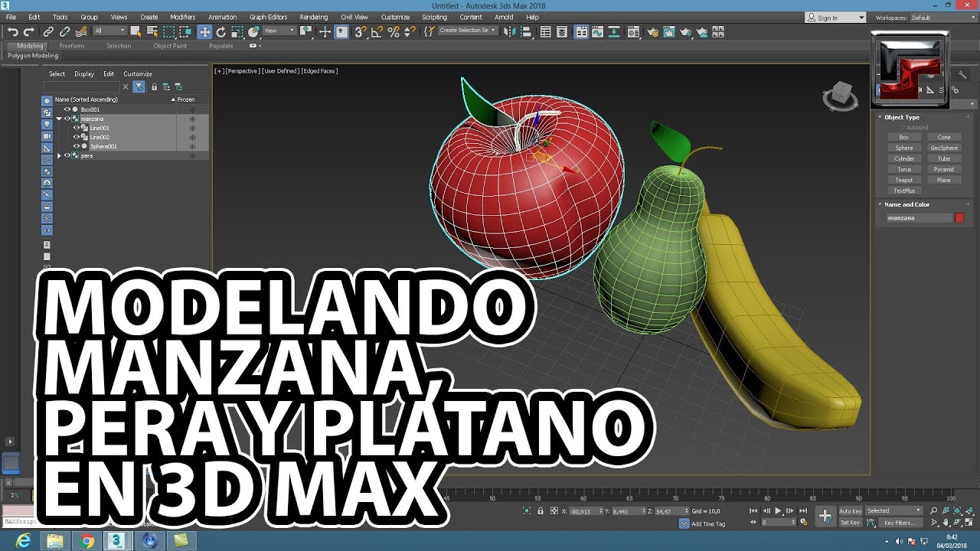This screenshot has height=551, width=980.
Task: Click the Redo arrow in main toolbar
Action: tap(29, 31)
